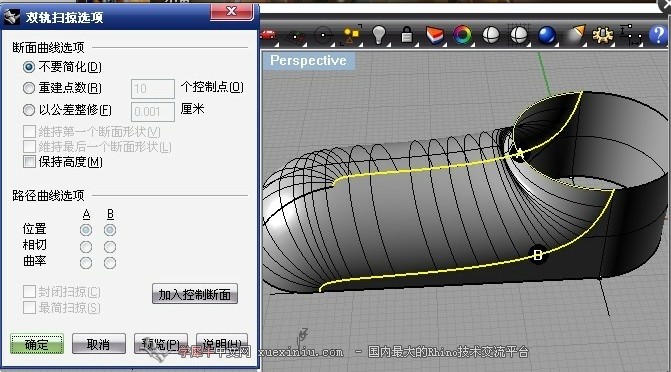Click the shaded white sphere icon
Image resolution: width=671 pixels, height=372 pixels.
(x=491, y=35)
